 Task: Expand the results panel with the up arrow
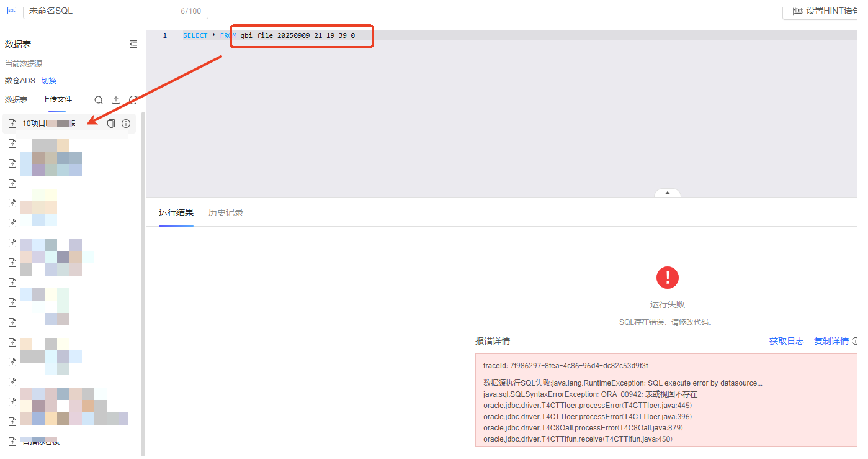668,193
